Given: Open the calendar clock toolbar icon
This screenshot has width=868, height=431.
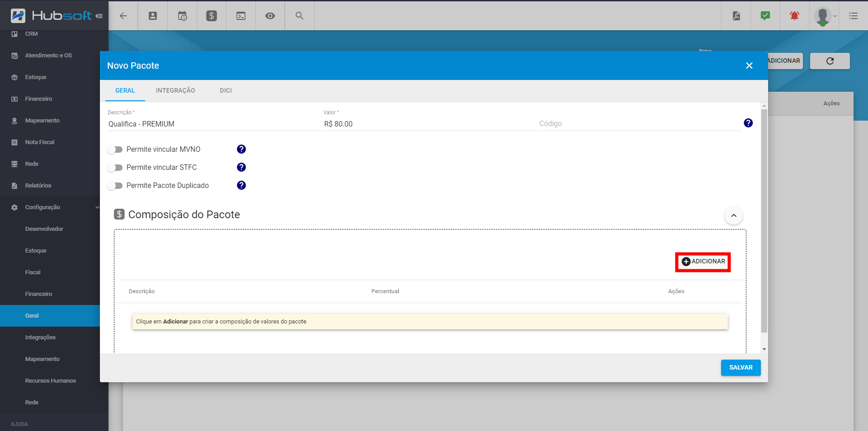Looking at the screenshot, I should [182, 16].
